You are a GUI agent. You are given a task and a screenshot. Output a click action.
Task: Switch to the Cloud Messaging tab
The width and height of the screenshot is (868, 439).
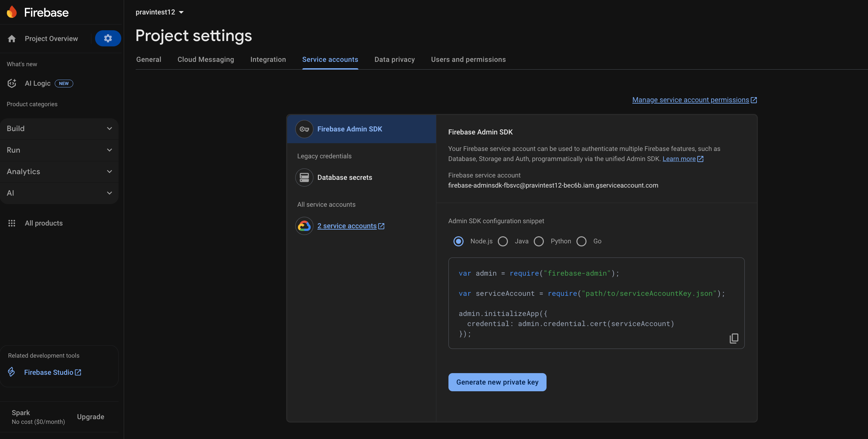tap(206, 59)
